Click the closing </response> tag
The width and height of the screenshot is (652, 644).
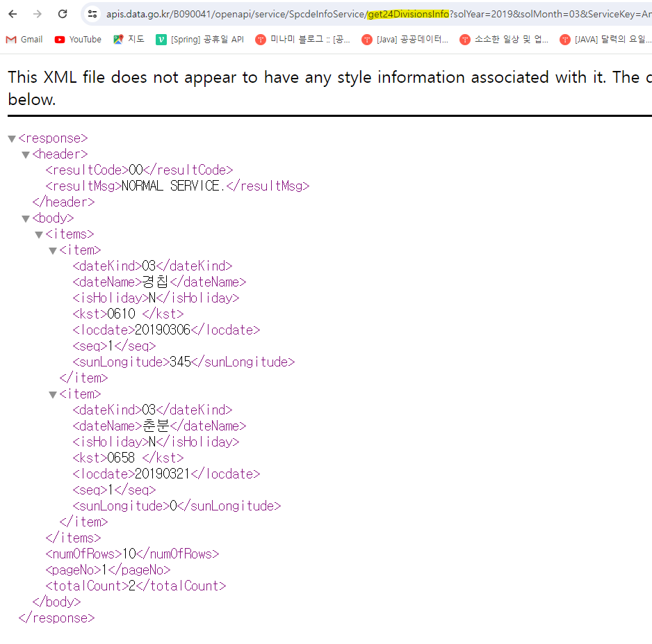point(56,618)
